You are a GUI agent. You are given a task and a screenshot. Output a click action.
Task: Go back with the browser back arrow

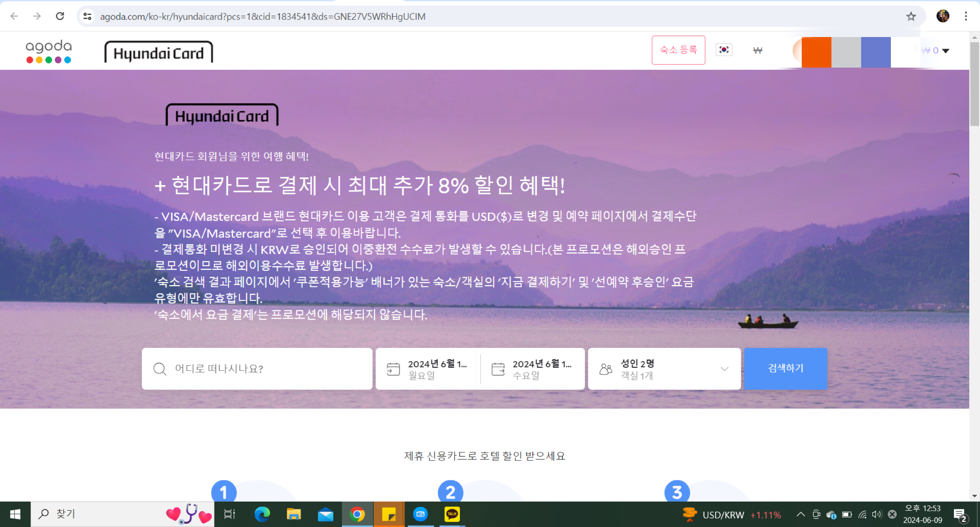[14, 16]
